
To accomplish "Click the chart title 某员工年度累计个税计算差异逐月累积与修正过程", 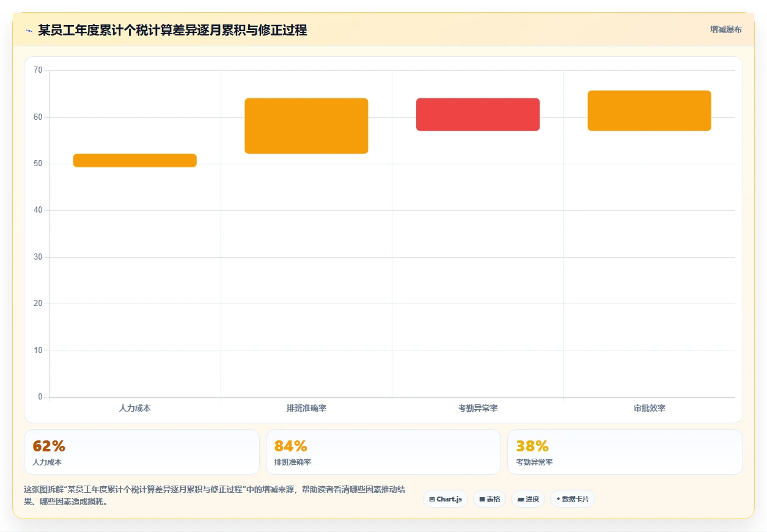I will (x=172, y=30).
